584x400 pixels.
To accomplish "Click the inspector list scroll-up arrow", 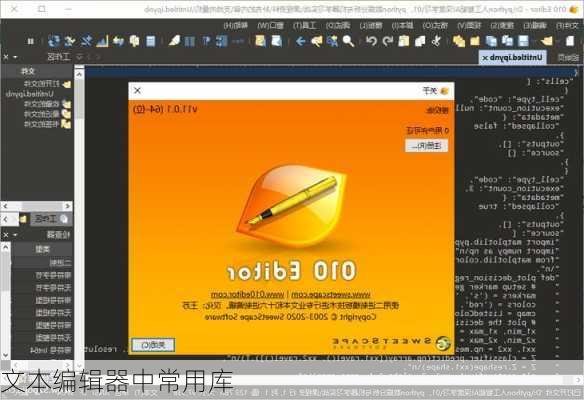I will [6, 247].
